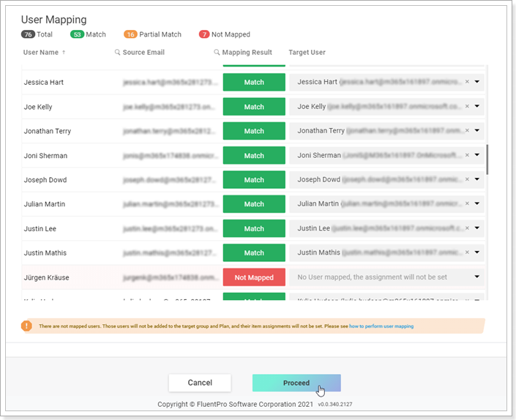Click the Proceed button

pyautogui.click(x=296, y=383)
